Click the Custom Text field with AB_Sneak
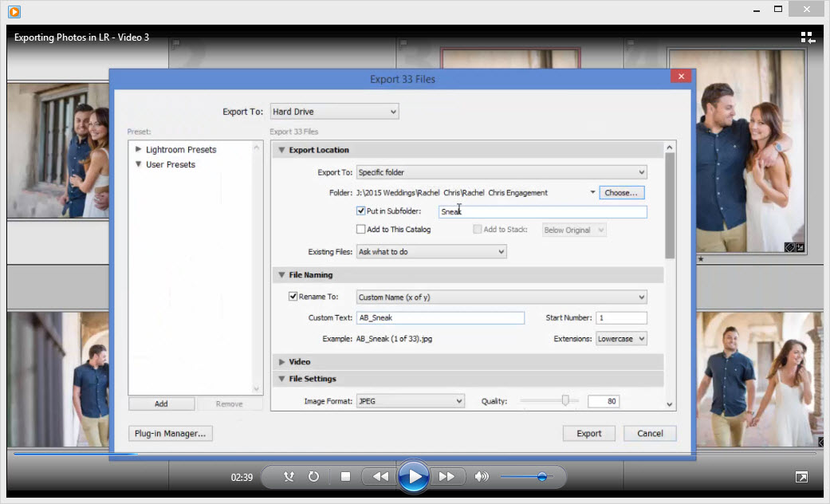Image resolution: width=830 pixels, height=504 pixels. point(440,317)
